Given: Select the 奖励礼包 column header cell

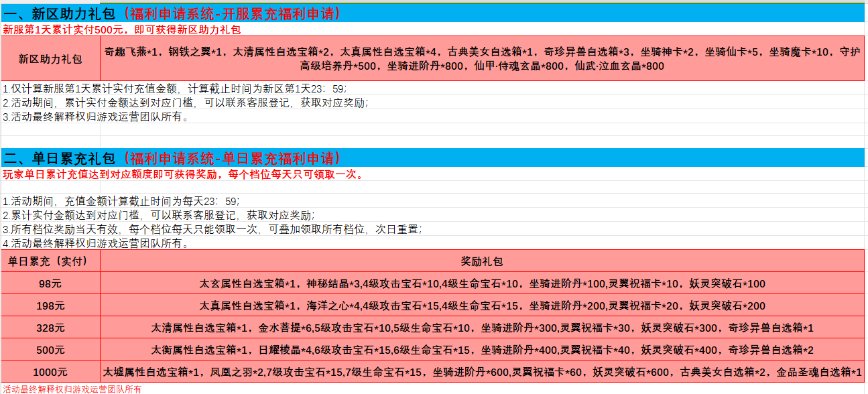Looking at the screenshot, I should (x=482, y=261).
